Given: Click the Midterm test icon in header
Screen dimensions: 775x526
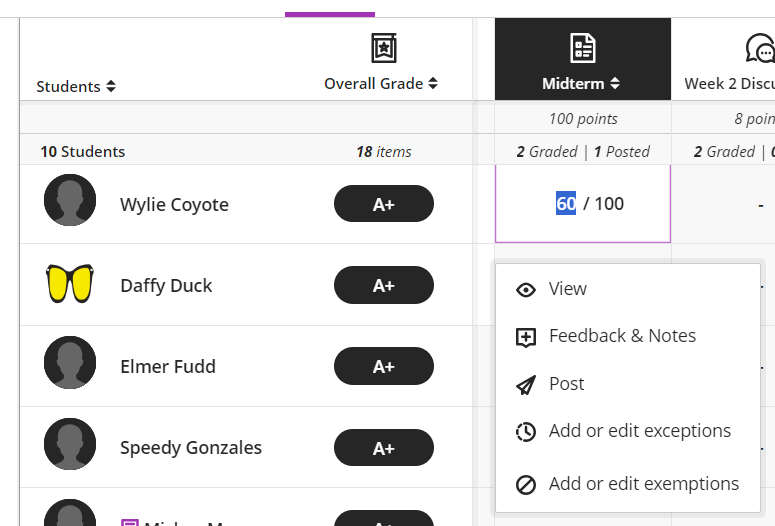Looking at the screenshot, I should 582,48.
